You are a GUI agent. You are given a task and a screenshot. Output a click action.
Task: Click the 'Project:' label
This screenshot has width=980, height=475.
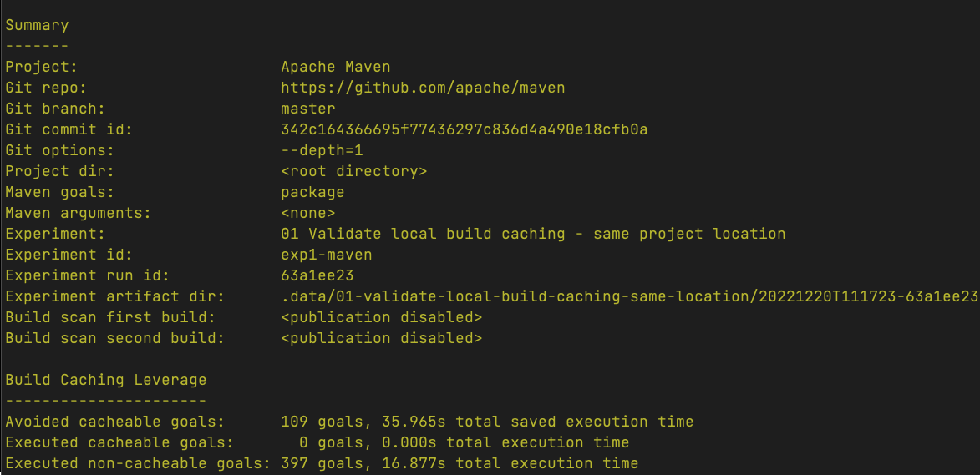point(41,67)
